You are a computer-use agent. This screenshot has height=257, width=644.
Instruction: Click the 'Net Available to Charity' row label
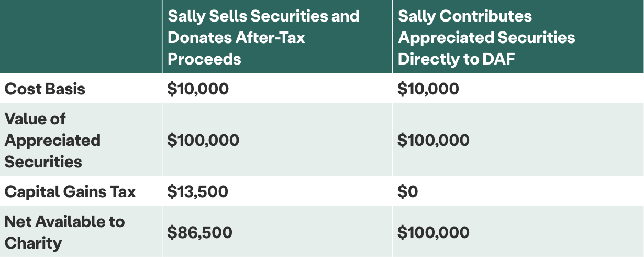[x=64, y=232]
